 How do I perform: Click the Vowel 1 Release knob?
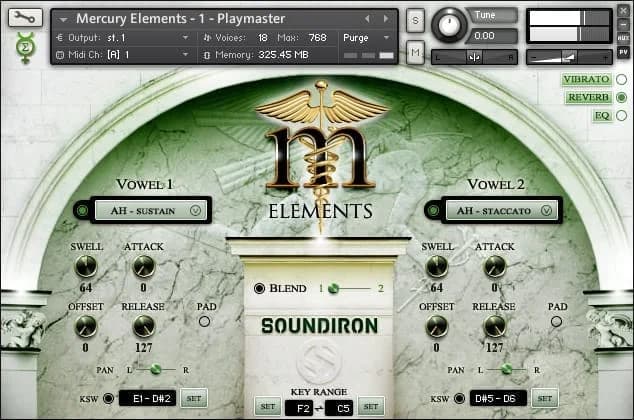tap(144, 327)
